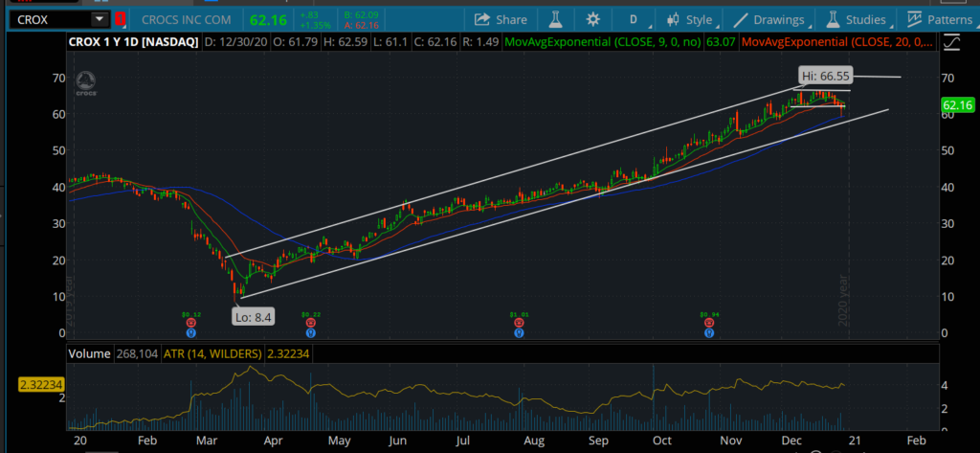Click the CROX symbol input field
Screen dimensions: 980x453
tap(52, 19)
